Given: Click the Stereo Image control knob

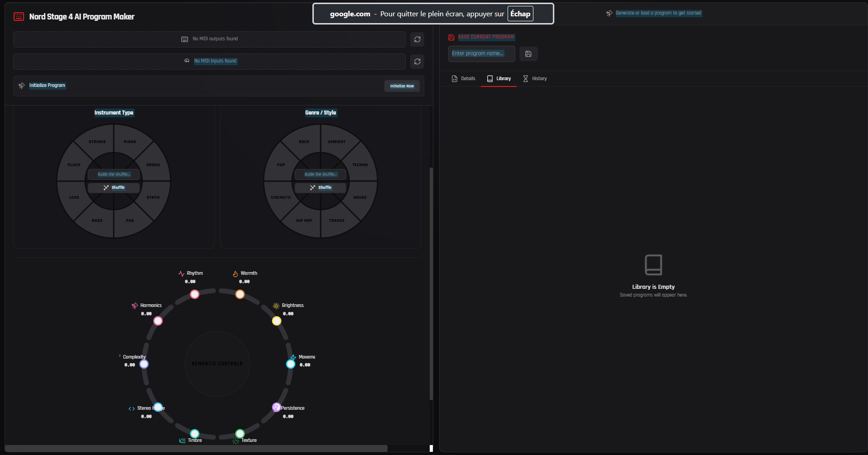Looking at the screenshot, I should [x=158, y=407].
